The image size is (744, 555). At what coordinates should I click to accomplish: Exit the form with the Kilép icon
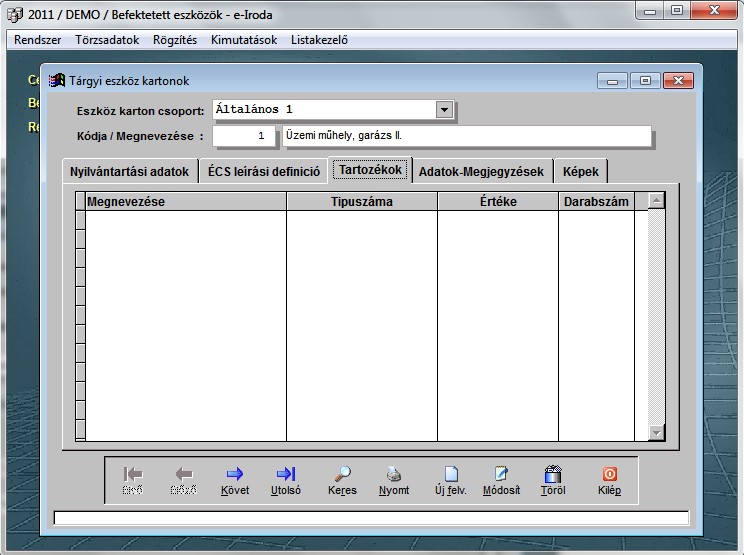[x=609, y=475]
